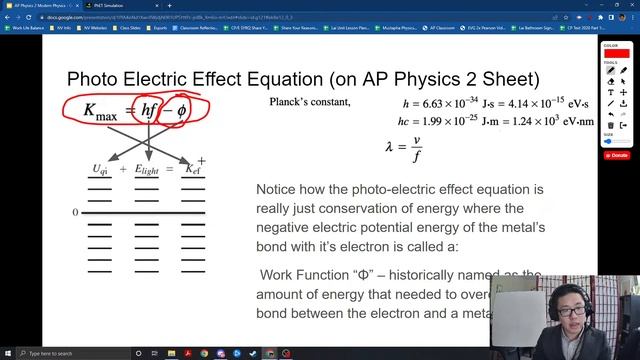Open the Windows Start menu
The height and width of the screenshot is (360, 640).
point(7,353)
